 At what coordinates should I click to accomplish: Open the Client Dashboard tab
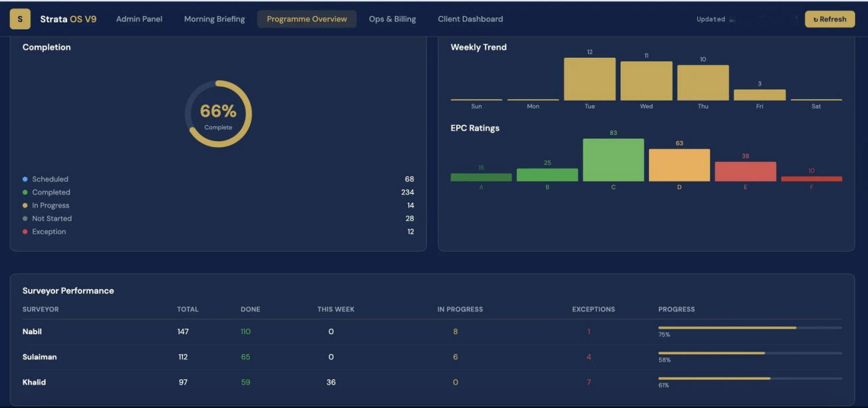pyautogui.click(x=470, y=19)
